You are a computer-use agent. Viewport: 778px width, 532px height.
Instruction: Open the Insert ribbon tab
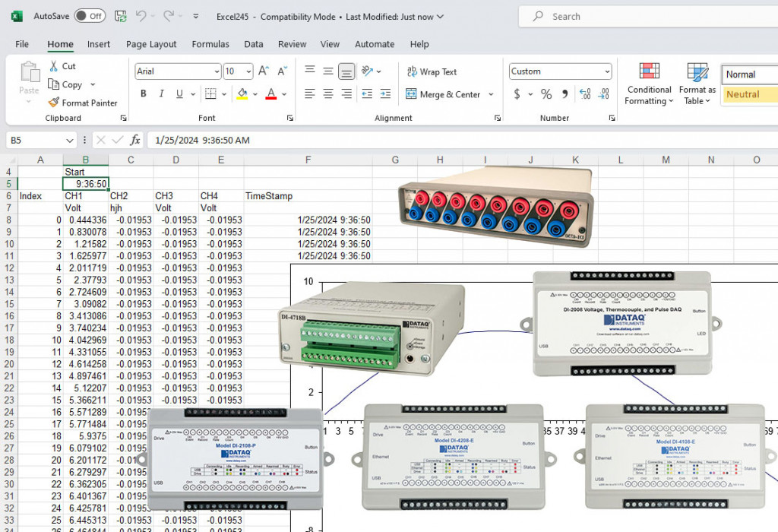[99, 44]
